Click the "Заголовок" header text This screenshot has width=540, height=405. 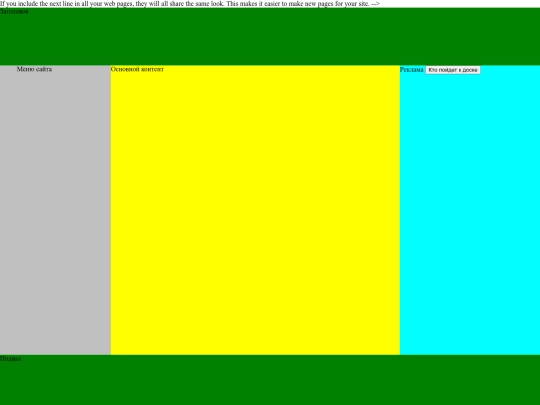point(14,12)
